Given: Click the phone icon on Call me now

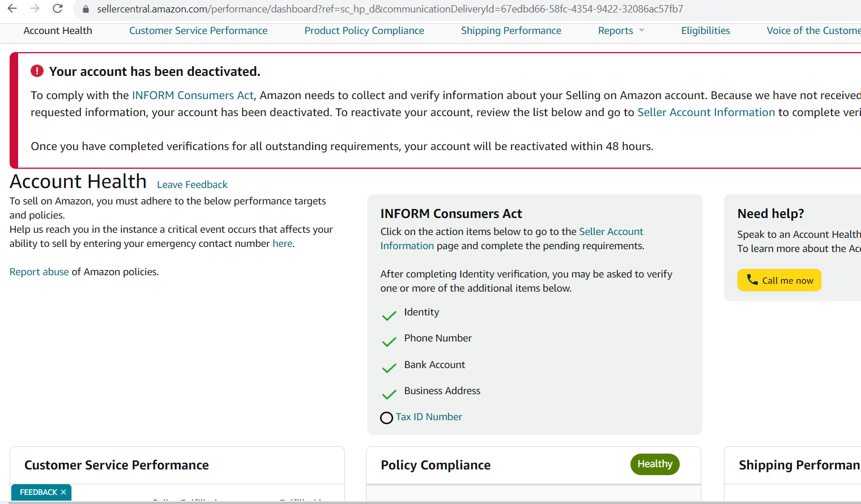Looking at the screenshot, I should (752, 280).
